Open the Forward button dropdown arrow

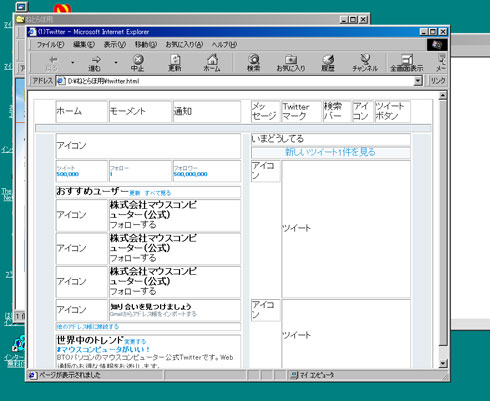coord(116,63)
